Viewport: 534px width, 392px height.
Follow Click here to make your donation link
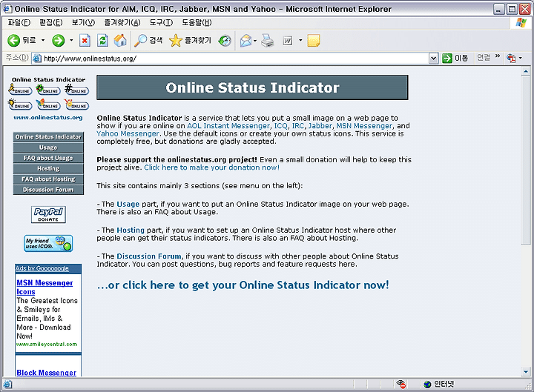tap(211, 167)
